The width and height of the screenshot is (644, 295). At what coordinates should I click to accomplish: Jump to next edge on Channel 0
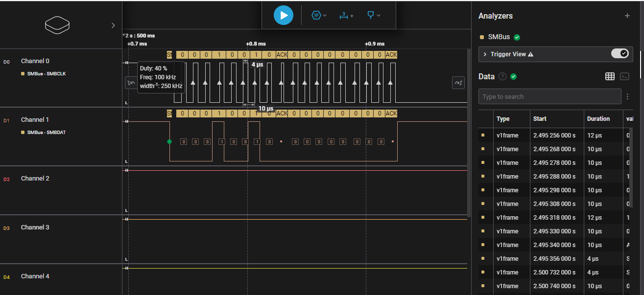458,83
